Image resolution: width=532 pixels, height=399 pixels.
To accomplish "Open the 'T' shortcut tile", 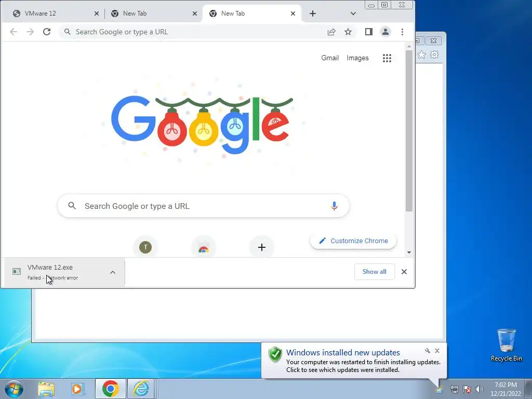I will point(145,247).
